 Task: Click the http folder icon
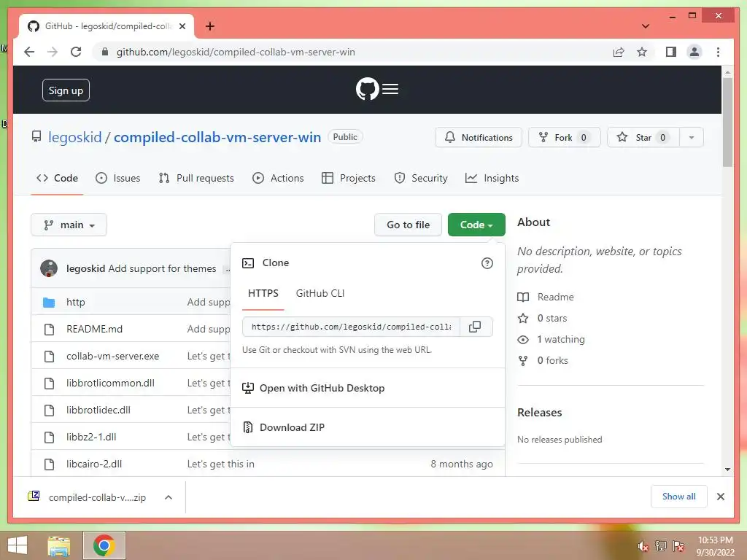pyautogui.click(x=49, y=302)
